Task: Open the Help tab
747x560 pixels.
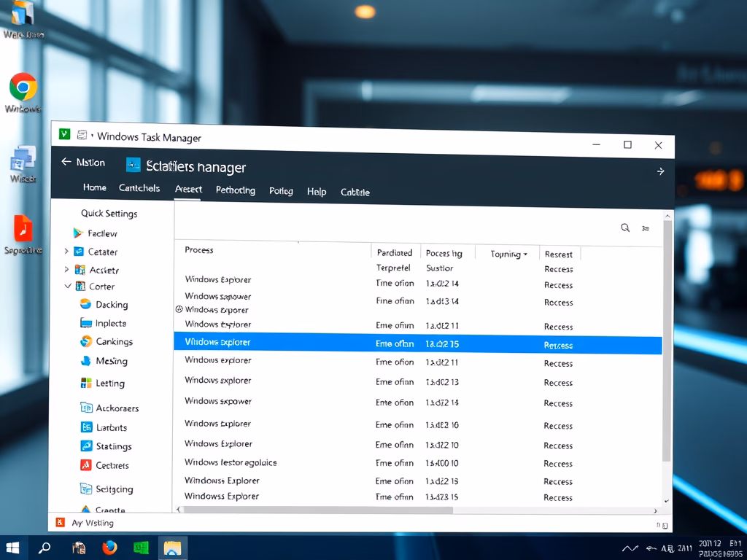Action: click(317, 192)
